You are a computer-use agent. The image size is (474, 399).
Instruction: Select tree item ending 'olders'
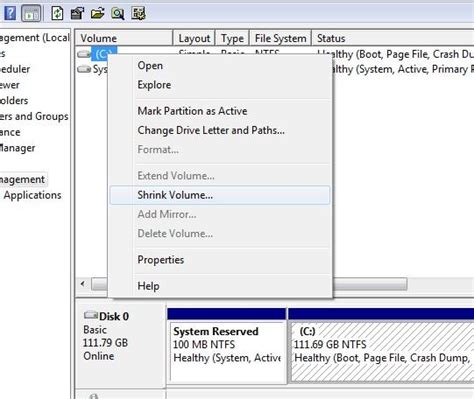click(14, 101)
